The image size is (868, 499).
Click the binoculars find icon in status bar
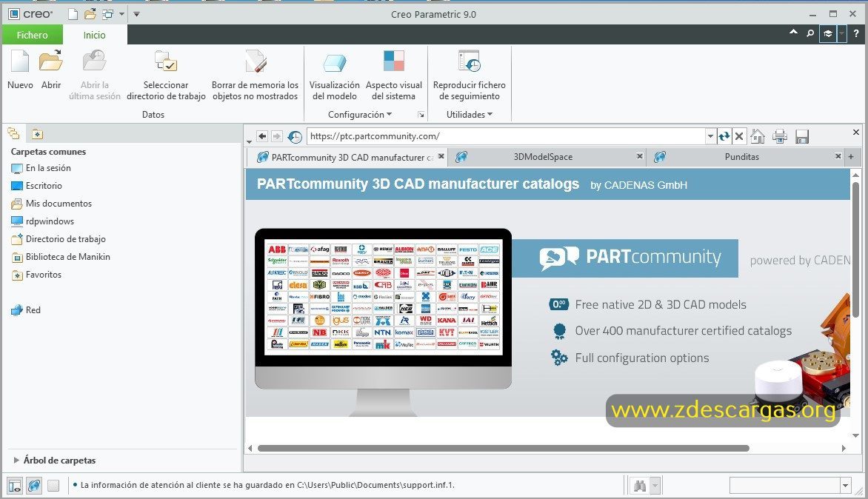[x=640, y=486]
